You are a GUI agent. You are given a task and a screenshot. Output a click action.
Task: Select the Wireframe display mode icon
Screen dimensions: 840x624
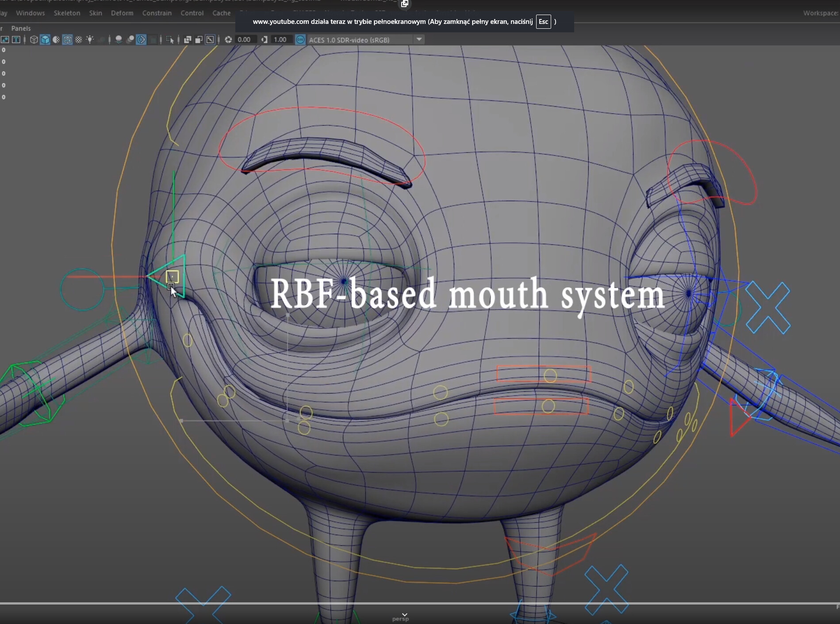33,39
